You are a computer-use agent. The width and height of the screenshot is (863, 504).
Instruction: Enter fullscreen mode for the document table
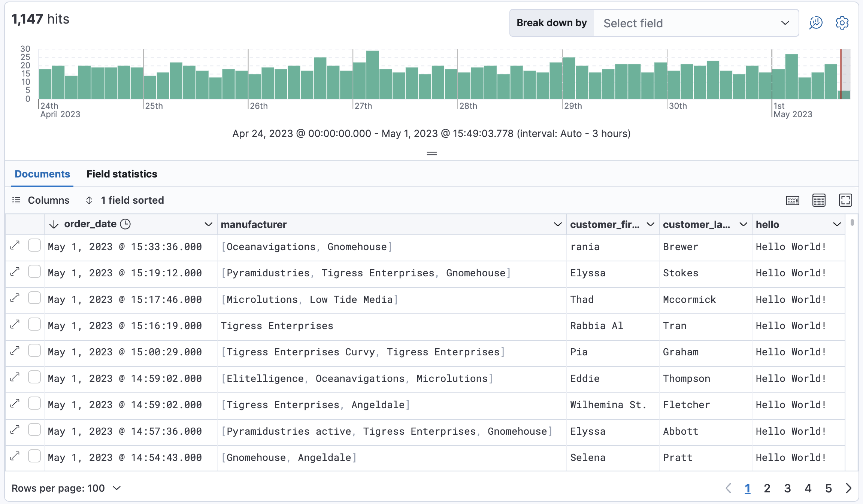pyautogui.click(x=846, y=200)
